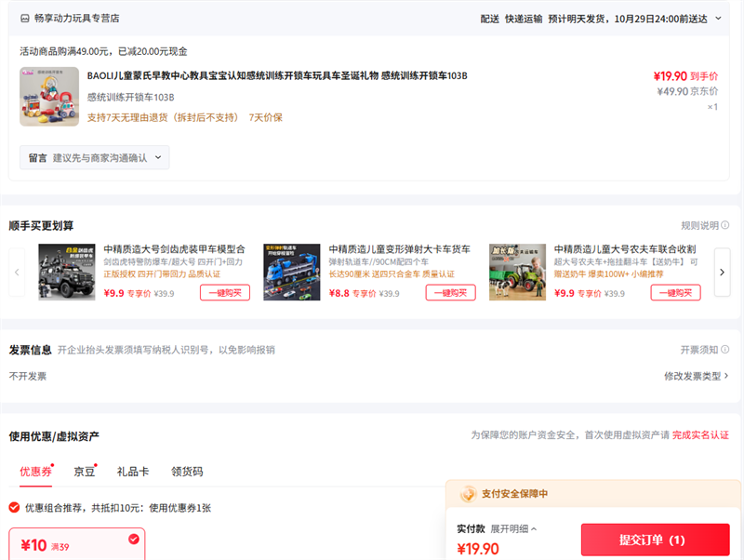Click 一键购买 for the farm tractor toy
This screenshot has height=560, width=744.
pyautogui.click(x=675, y=293)
